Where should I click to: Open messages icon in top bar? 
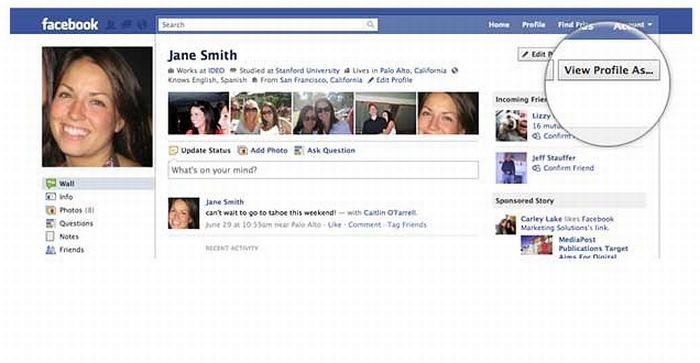coord(126,25)
